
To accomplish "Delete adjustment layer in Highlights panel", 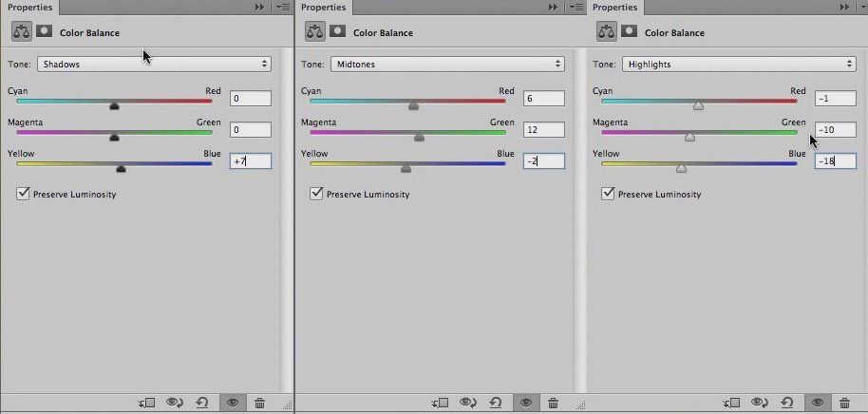I will tap(845, 403).
